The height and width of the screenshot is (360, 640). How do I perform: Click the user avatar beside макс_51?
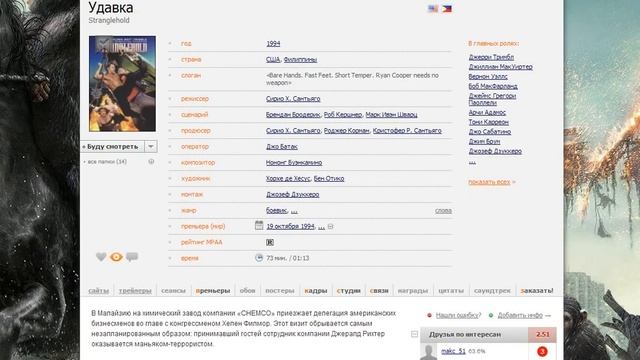click(x=429, y=352)
